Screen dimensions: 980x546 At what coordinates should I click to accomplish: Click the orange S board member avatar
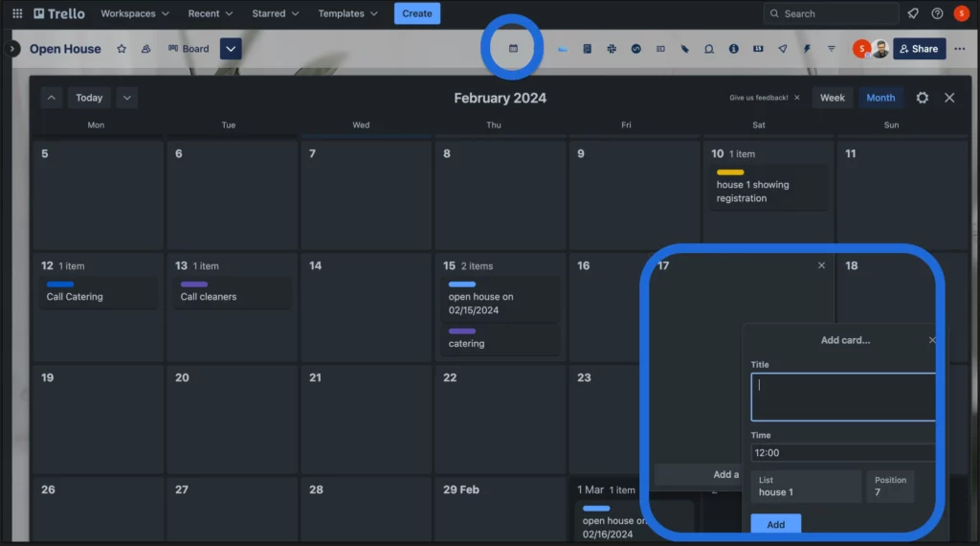point(862,49)
